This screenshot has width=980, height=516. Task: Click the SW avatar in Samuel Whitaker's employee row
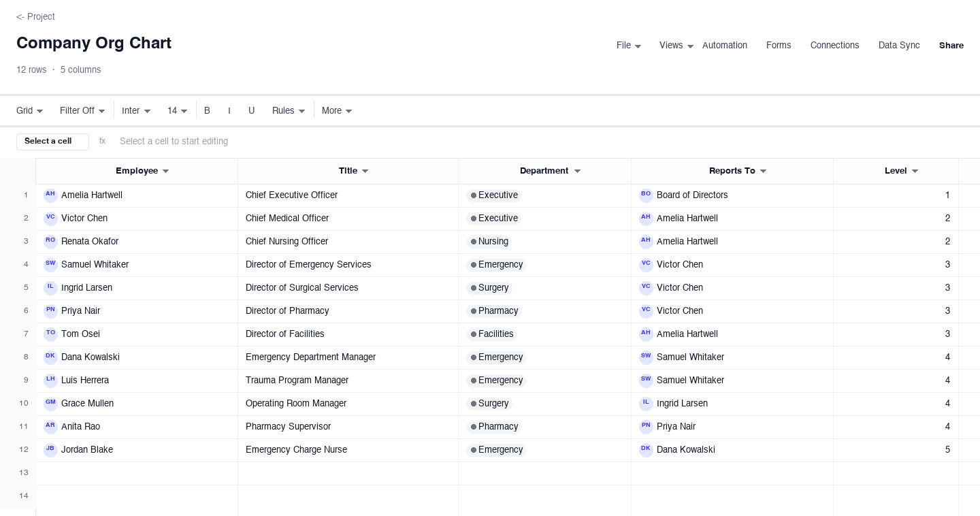(x=50, y=265)
